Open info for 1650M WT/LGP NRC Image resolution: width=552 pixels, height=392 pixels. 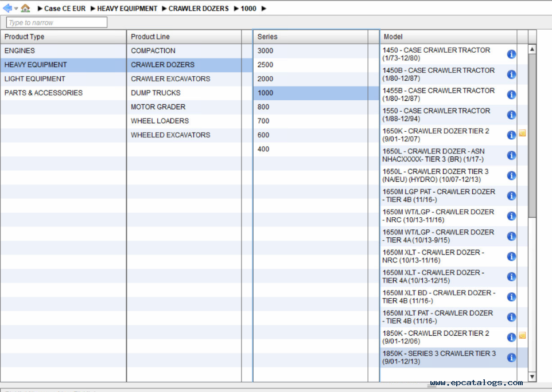coord(511,216)
